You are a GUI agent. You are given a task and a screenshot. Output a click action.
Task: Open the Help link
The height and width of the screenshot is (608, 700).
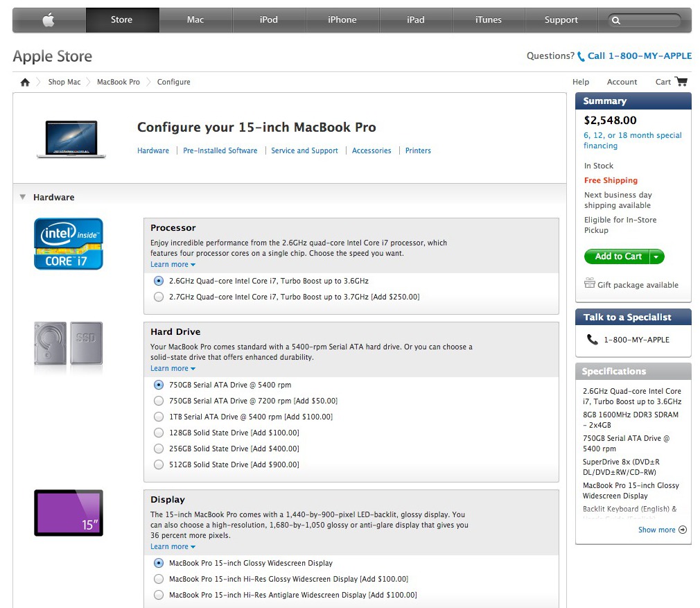tap(581, 82)
